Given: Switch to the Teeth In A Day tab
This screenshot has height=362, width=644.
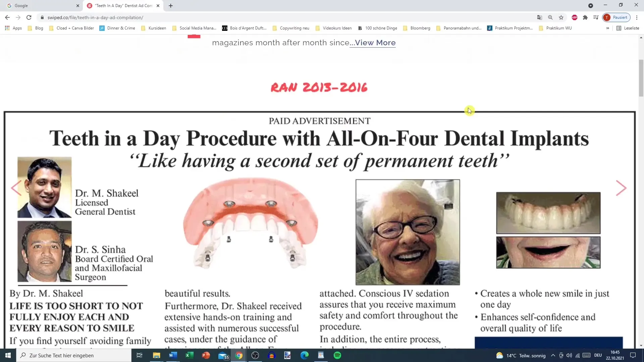Looking at the screenshot, I should coord(123,6).
